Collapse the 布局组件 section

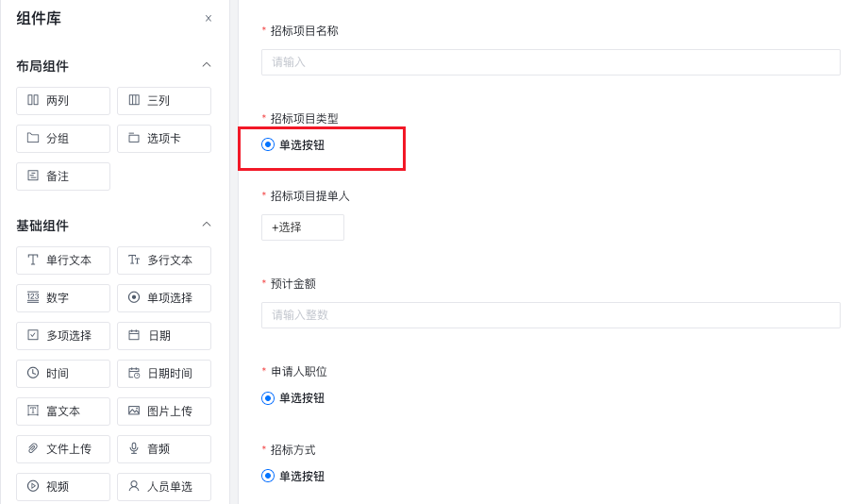tap(207, 65)
